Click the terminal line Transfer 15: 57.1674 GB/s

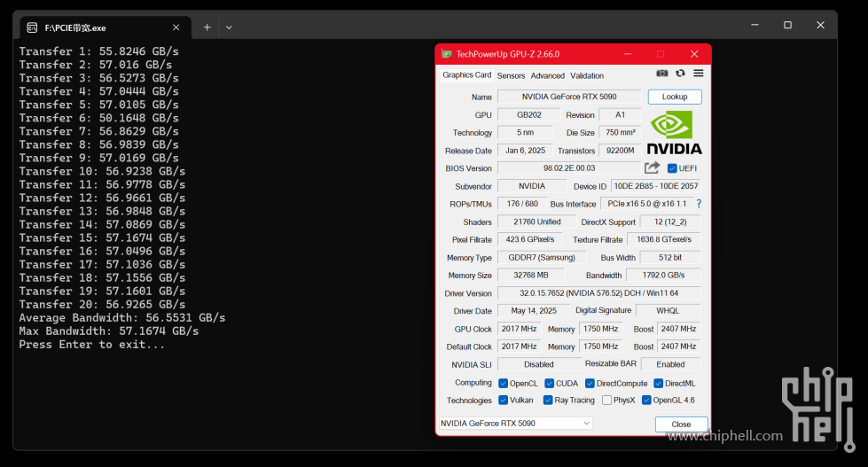coord(102,237)
